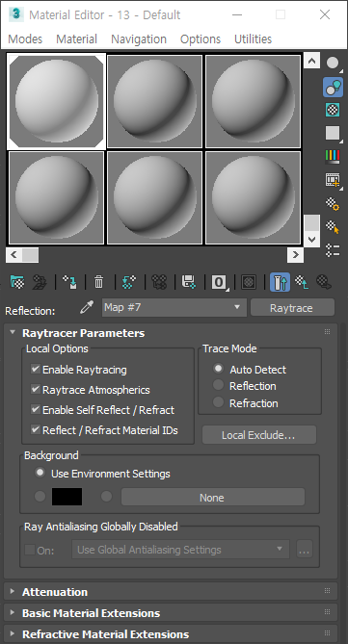Click the Attenuation rollout grip handle
Screen dimensions: 348x644
tap(328, 591)
